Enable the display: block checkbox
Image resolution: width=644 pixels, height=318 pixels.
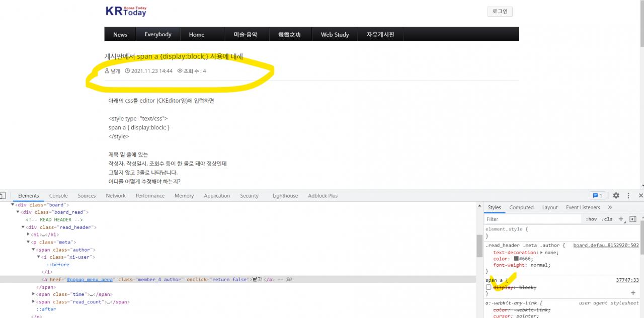pos(488,287)
